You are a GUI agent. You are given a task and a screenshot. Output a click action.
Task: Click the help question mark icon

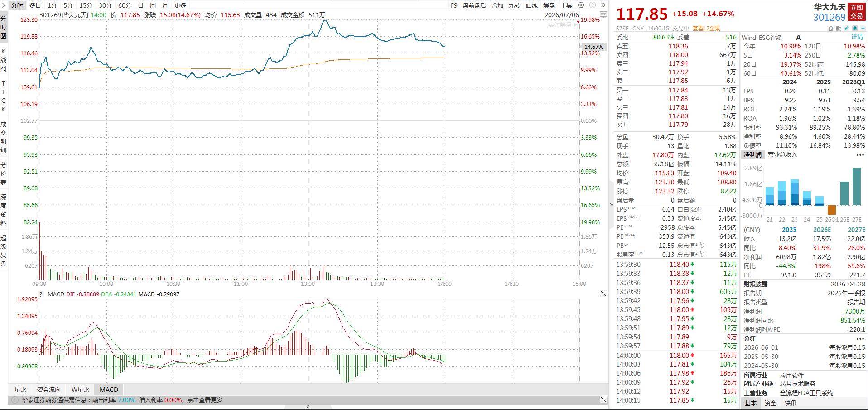click(593, 5)
